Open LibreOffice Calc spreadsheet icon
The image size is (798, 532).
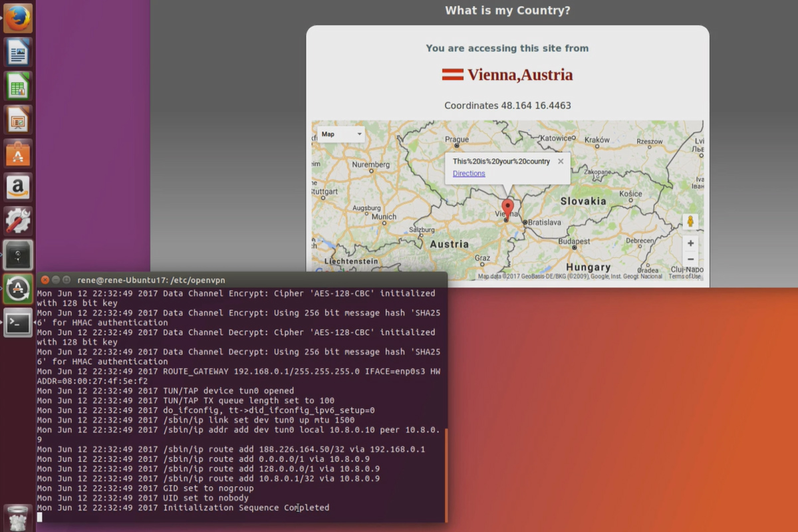tap(18, 86)
